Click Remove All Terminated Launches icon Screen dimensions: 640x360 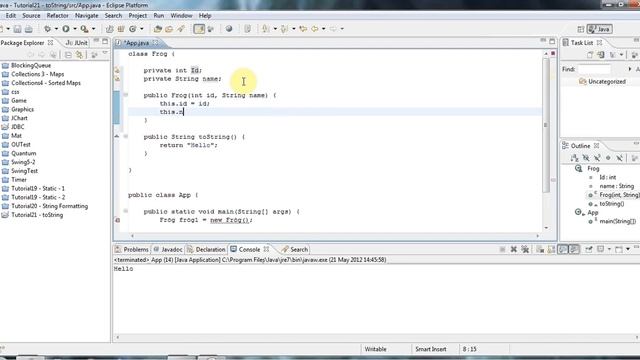[525, 249]
